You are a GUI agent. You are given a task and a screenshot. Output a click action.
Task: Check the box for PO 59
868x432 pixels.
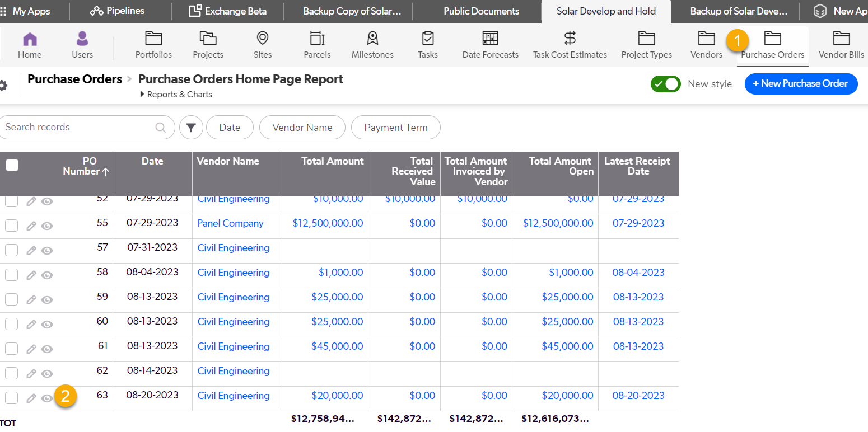coord(11,299)
